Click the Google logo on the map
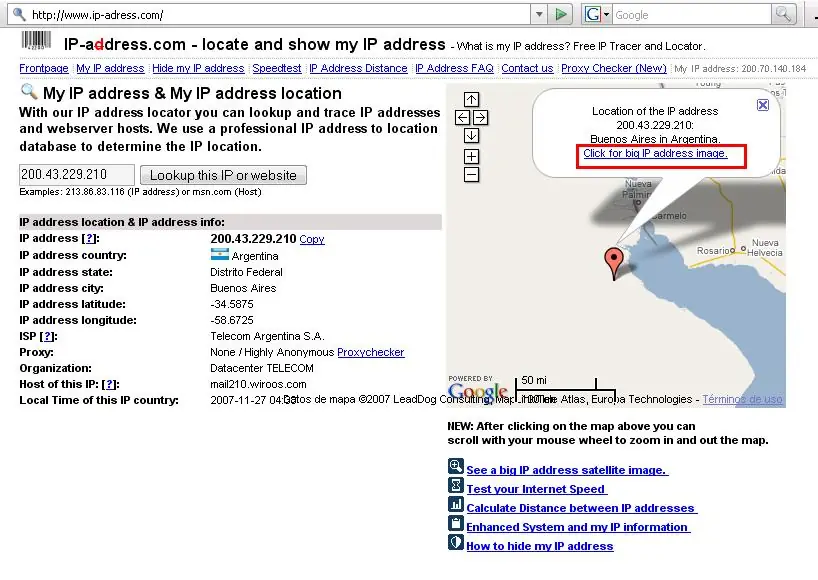 [x=477, y=392]
